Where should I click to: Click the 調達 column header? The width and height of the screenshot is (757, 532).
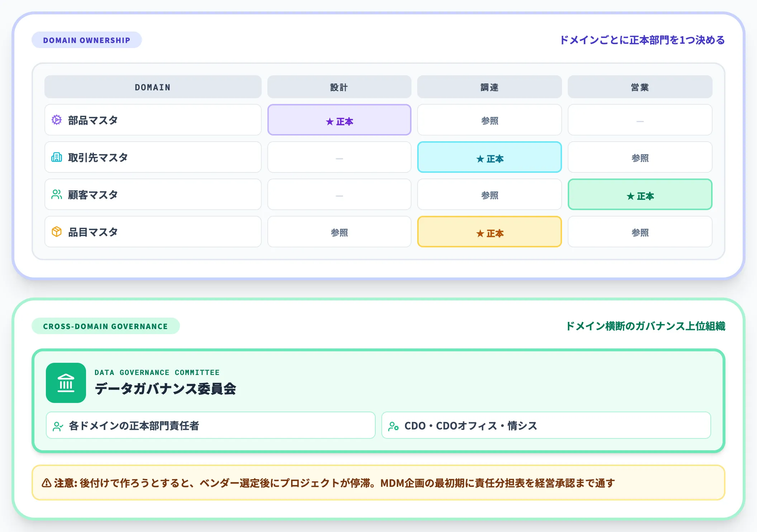[490, 87]
